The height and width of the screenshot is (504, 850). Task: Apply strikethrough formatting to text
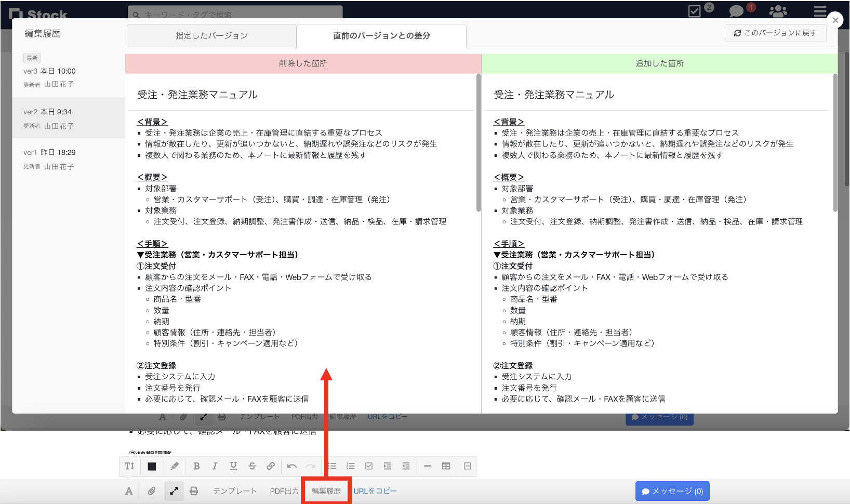[x=252, y=466]
